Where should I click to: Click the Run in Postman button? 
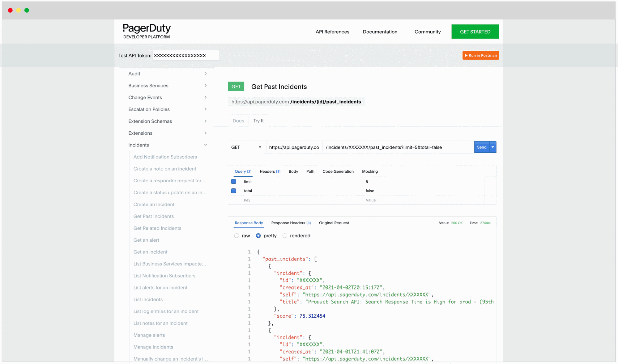(480, 55)
